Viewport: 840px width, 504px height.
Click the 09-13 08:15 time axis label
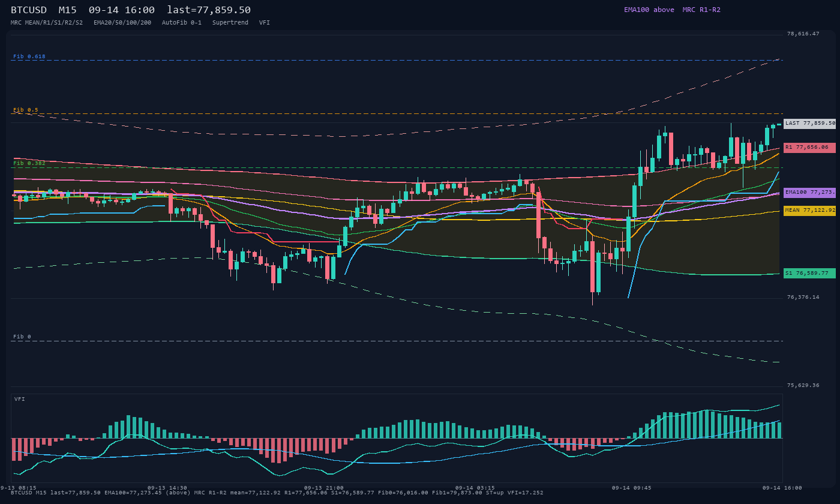(x=19, y=488)
